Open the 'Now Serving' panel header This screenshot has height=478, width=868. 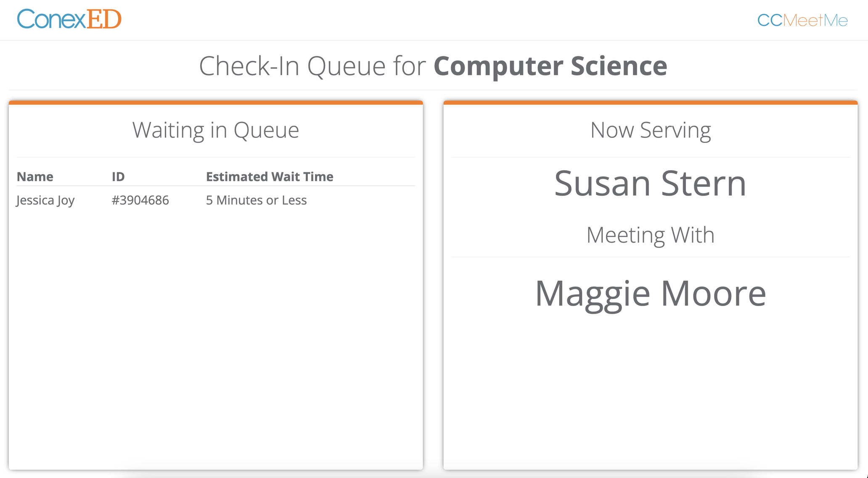click(x=650, y=130)
